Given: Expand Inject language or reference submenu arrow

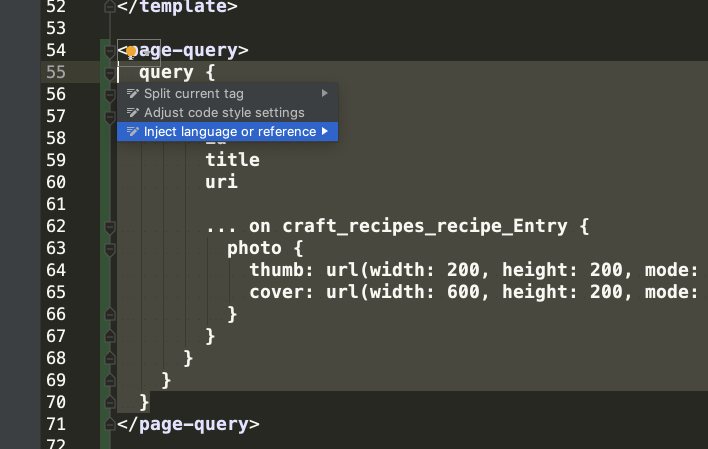Looking at the screenshot, I should 325,132.
